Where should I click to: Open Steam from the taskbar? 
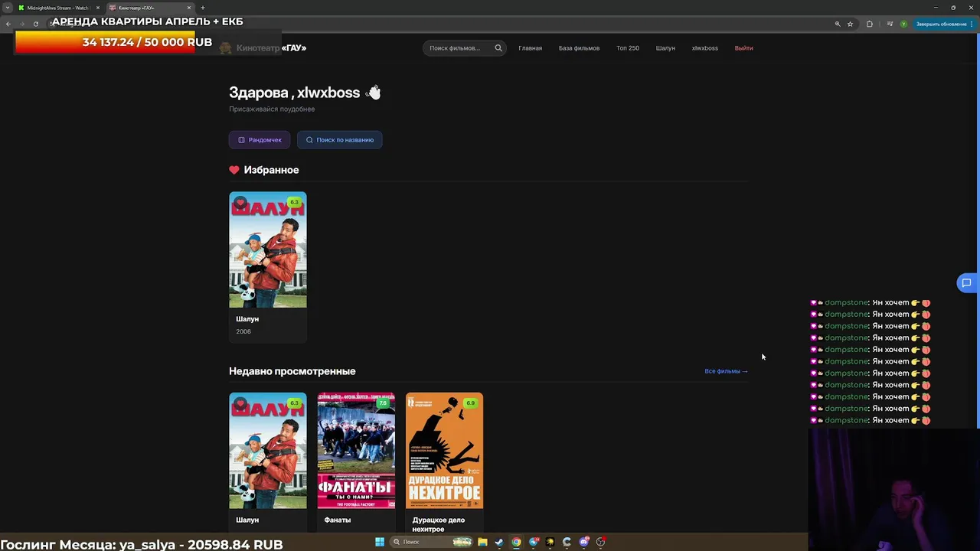499,542
